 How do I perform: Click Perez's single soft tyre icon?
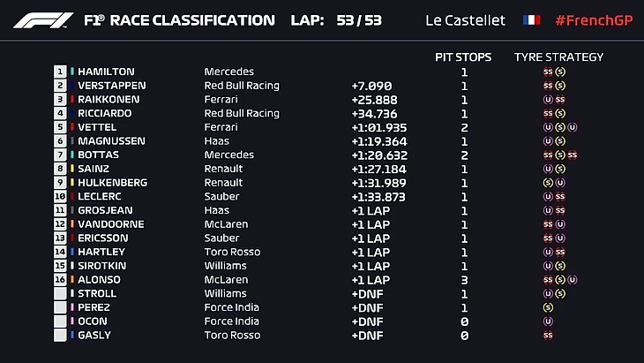pos(548,307)
